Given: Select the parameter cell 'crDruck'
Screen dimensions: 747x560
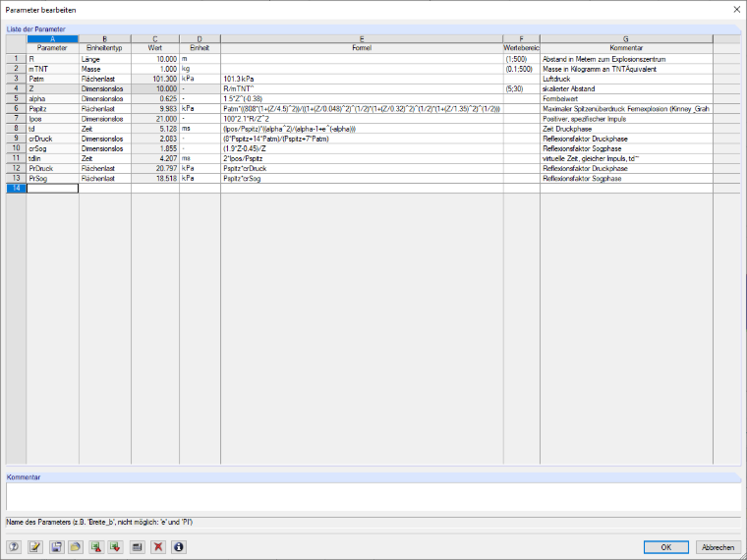Looking at the screenshot, I should click(52, 140).
